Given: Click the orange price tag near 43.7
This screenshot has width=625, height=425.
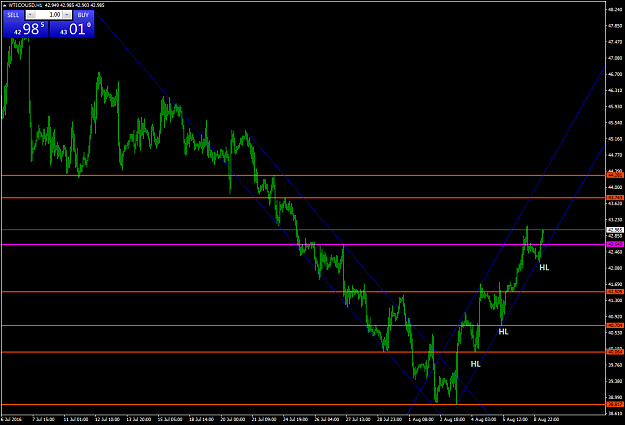Looking at the screenshot, I should pos(615,197).
